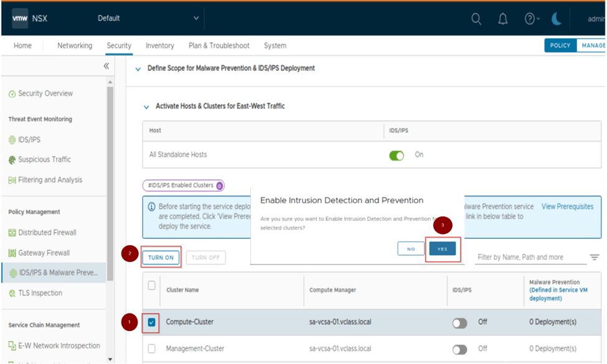Open the Plan & Troubleshoot tab
Screen dimensions: 607x364
pyautogui.click(x=219, y=45)
